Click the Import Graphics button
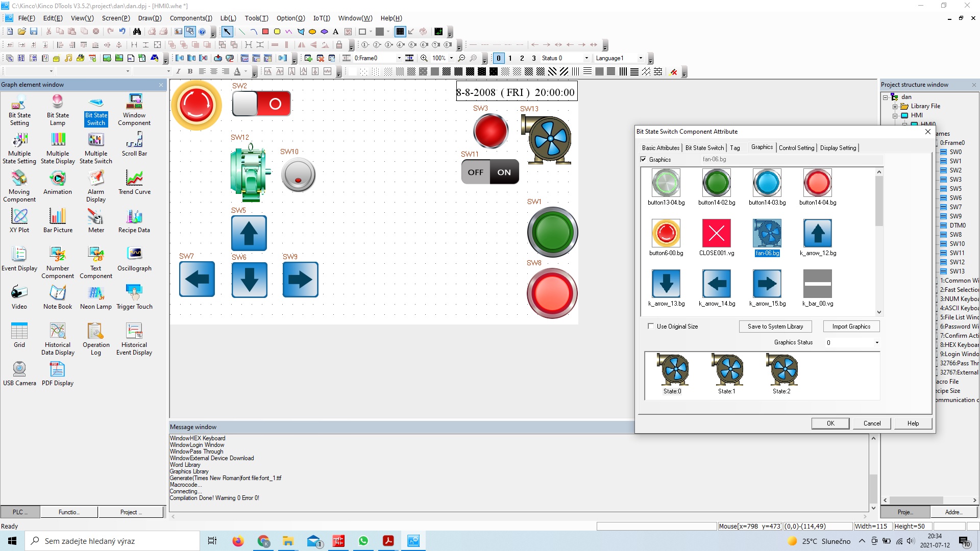Image resolution: width=980 pixels, height=551 pixels. pos(851,327)
